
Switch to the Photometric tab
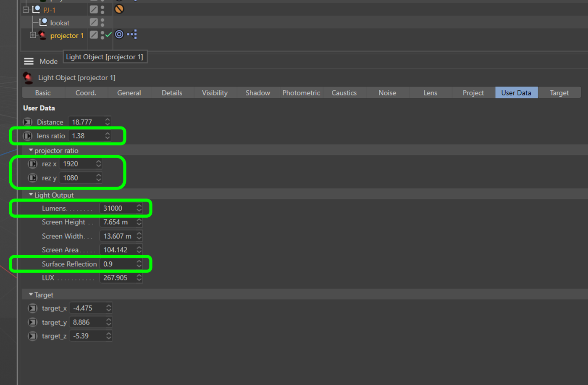(301, 93)
